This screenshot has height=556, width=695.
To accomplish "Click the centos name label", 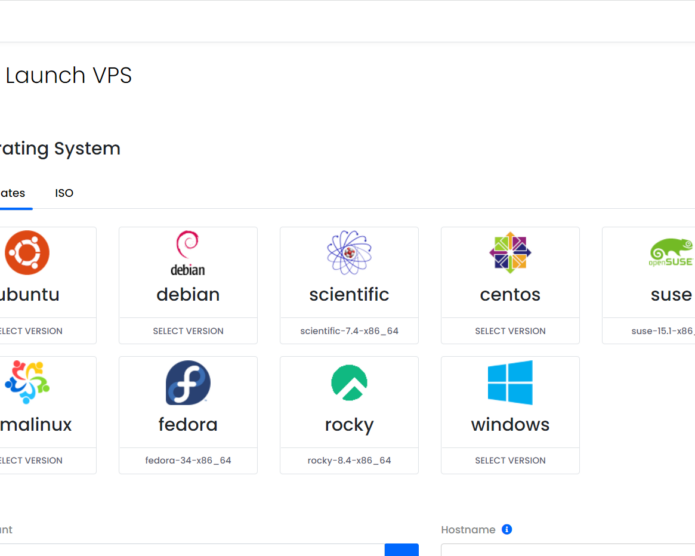I will pos(510,295).
